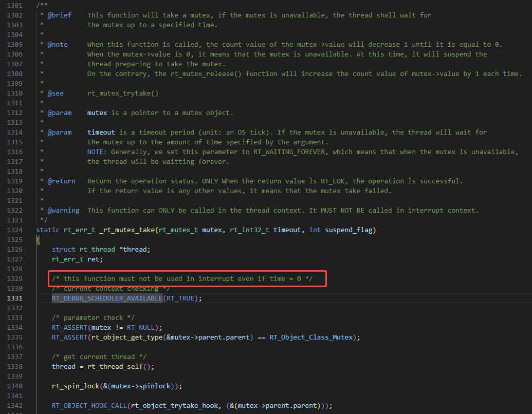Click mutex->spinlock argument on line 1340
The height and width of the screenshot is (414, 532).
point(141,386)
